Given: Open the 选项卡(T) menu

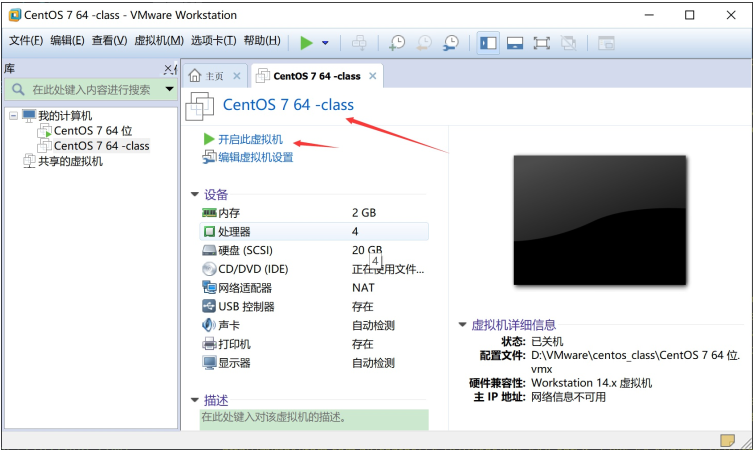Looking at the screenshot, I should 214,40.
